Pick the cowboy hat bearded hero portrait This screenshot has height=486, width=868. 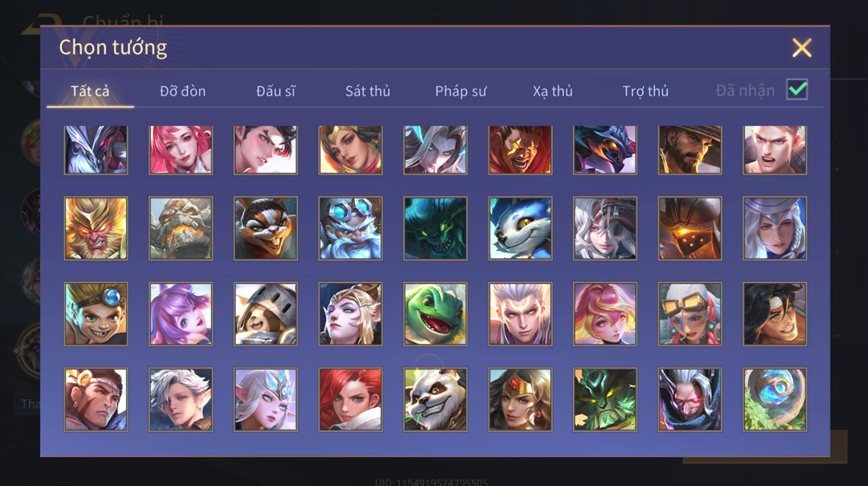[690, 150]
